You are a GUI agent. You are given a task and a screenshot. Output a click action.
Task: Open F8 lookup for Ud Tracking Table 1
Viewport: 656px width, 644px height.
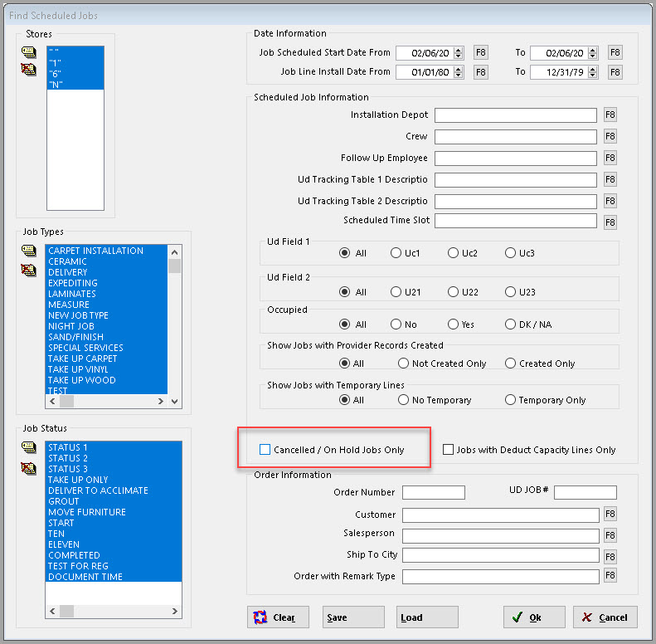point(610,179)
